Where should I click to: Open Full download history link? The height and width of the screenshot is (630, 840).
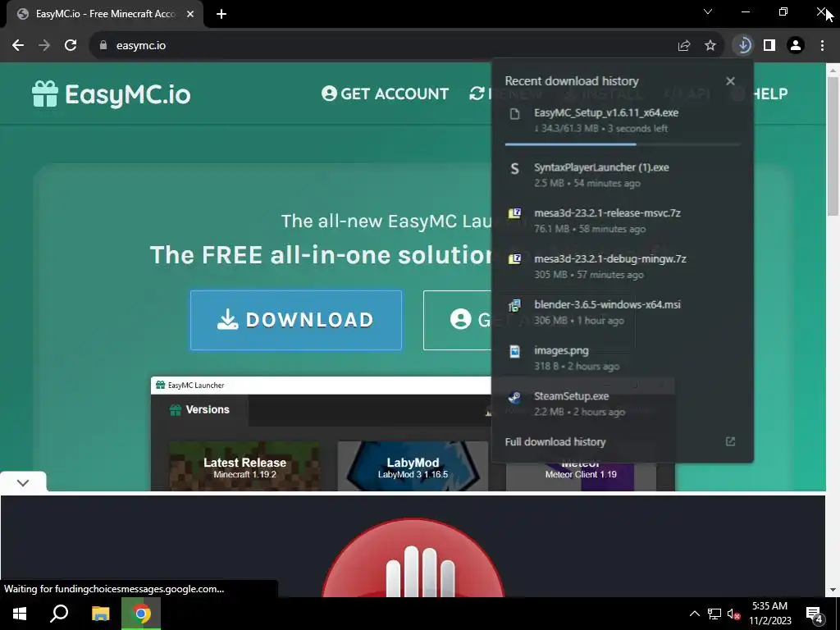coord(555,442)
